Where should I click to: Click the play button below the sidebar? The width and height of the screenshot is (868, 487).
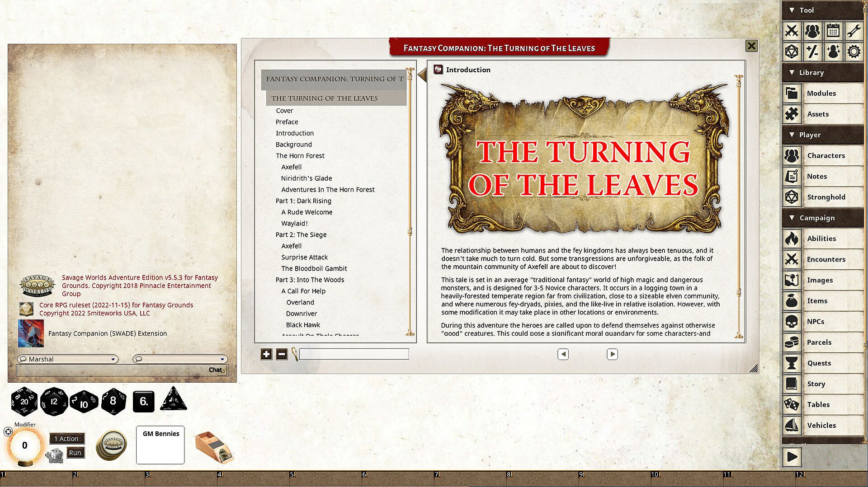pyautogui.click(x=792, y=457)
